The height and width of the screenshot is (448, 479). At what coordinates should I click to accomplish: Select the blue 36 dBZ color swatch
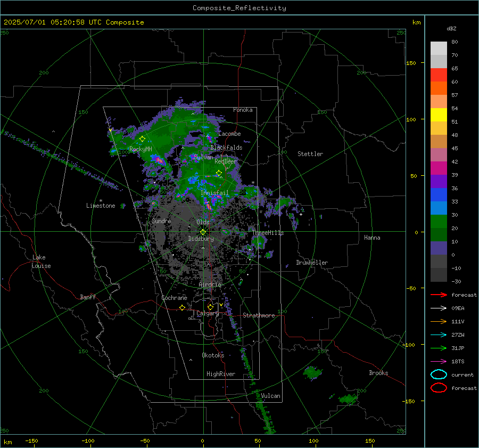click(x=439, y=195)
